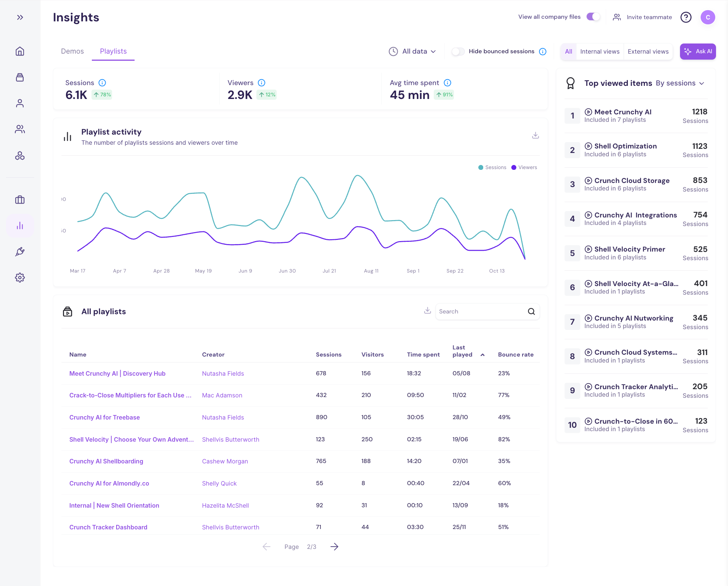Image resolution: width=728 pixels, height=586 pixels.
Task: Open Integrations plug icon in sidebar
Action: 20,252
